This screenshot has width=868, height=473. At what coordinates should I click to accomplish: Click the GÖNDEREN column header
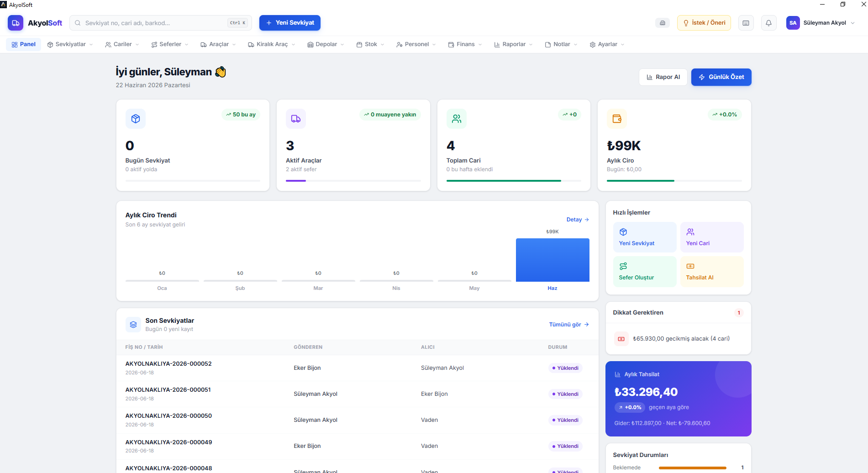[308, 347]
